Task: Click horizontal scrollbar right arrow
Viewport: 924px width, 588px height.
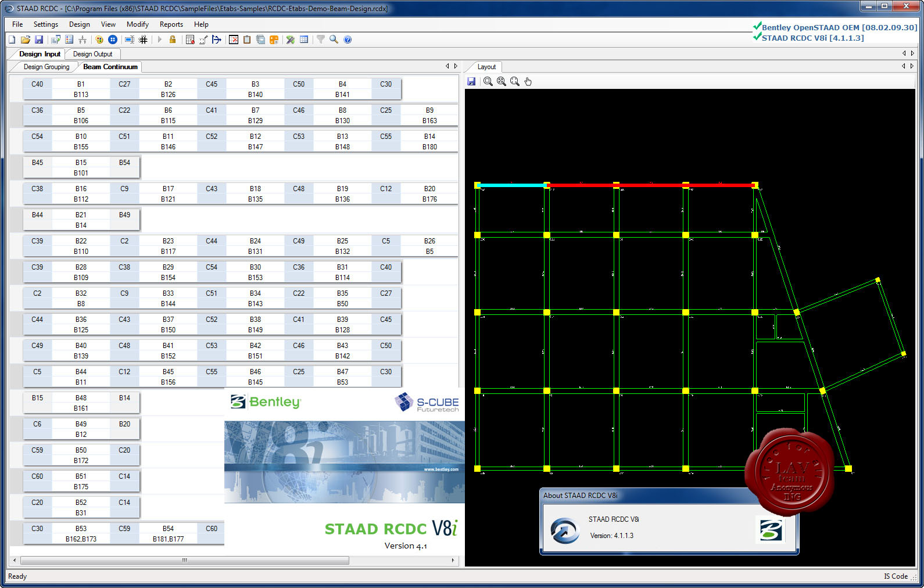Action: pyautogui.click(x=453, y=561)
